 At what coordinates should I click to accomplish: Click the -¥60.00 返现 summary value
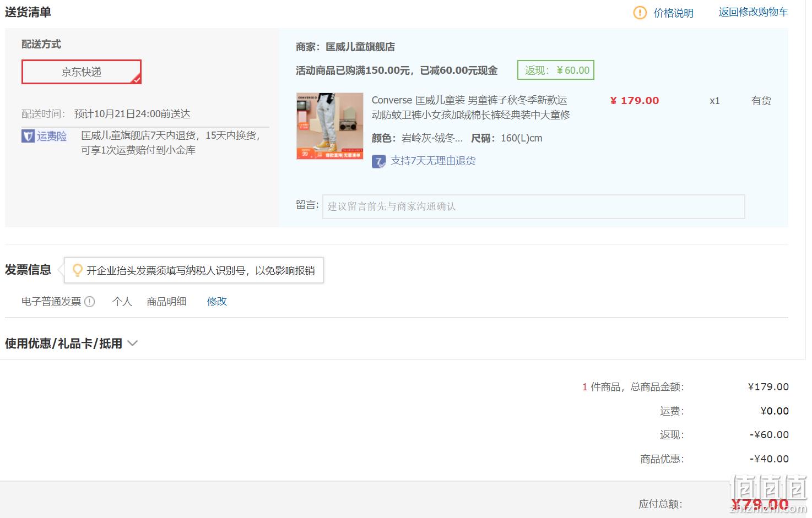pyautogui.click(x=769, y=434)
